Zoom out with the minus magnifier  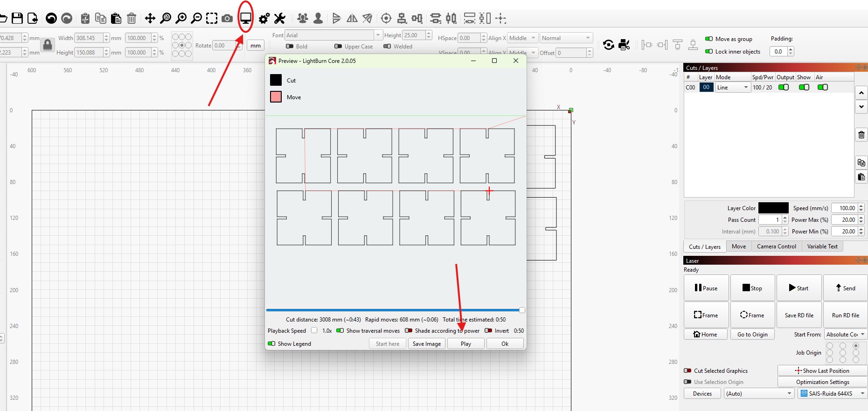click(x=197, y=18)
